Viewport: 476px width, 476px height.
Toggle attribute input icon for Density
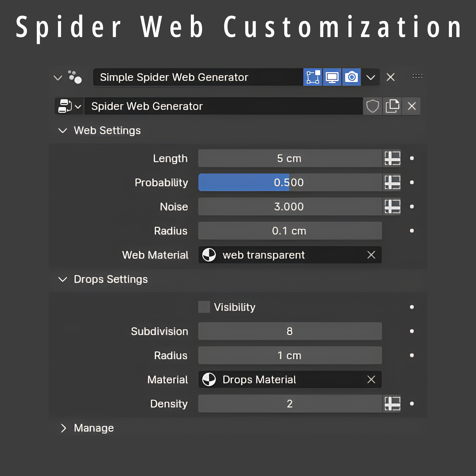pos(392,403)
